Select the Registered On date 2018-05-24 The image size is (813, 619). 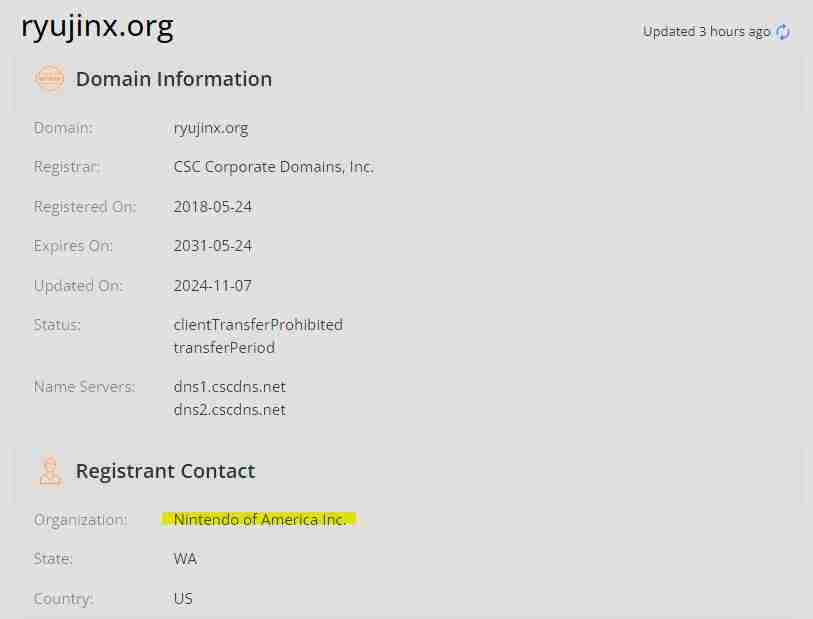pyautogui.click(x=213, y=207)
